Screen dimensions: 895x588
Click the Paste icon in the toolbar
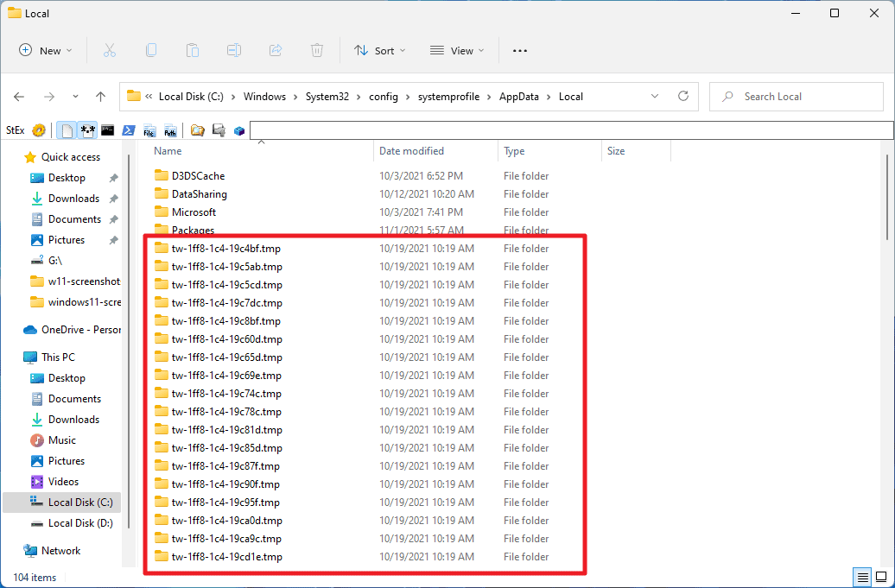(x=192, y=50)
